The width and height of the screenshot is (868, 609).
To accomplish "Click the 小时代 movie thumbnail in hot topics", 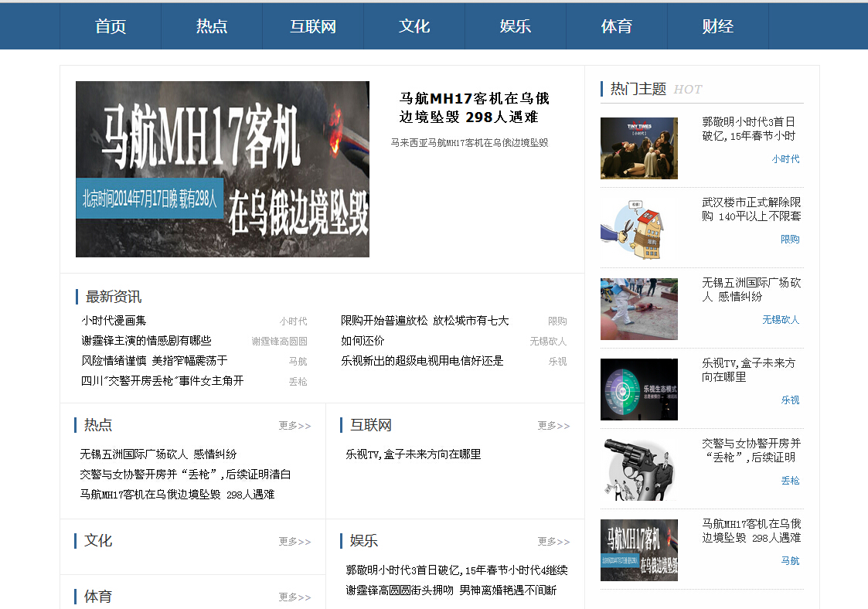I will (638, 148).
